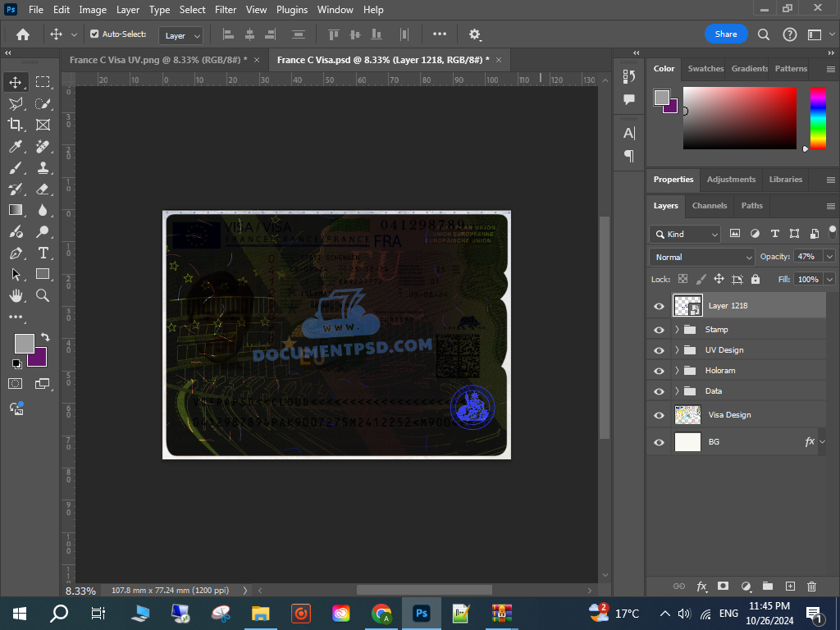Expand the UV Design layer group
840x630 pixels.
(677, 349)
